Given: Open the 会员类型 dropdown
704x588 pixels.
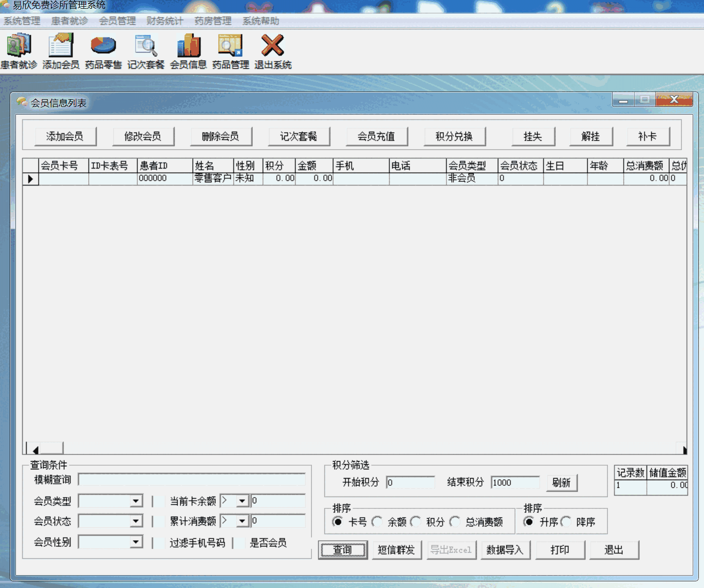Looking at the screenshot, I should [137, 501].
